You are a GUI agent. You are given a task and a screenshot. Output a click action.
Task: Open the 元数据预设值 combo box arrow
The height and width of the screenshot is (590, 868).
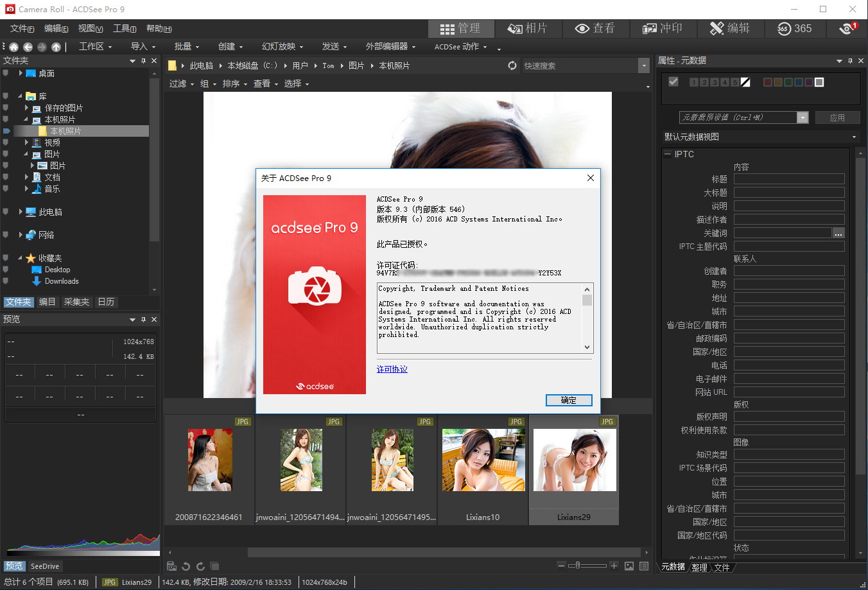pyautogui.click(x=803, y=117)
